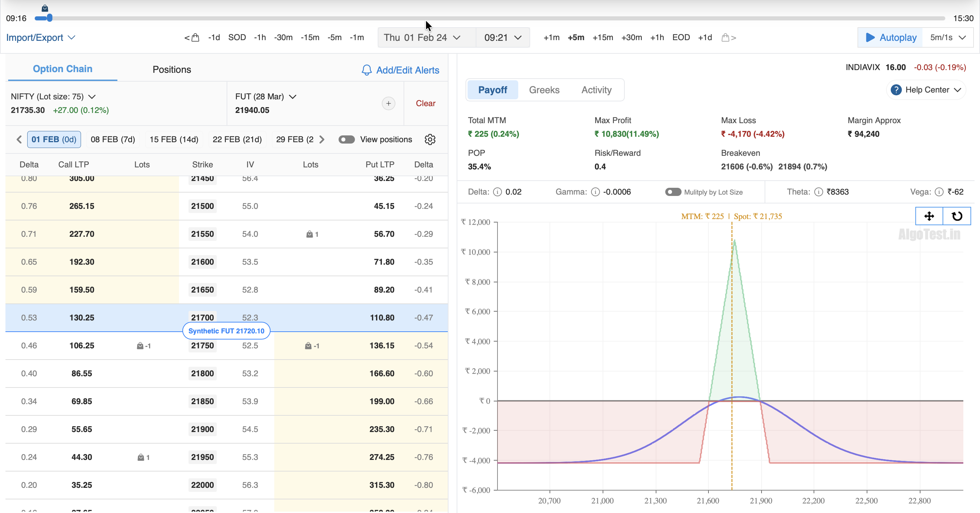This screenshot has width=980, height=513.
Task: Click the pan/move chart icon
Action: 929,216
